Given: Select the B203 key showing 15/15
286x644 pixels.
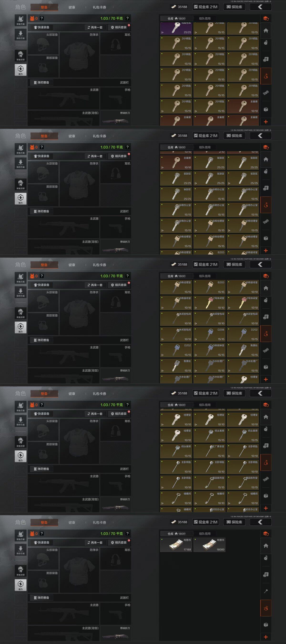Looking at the screenshot, I should click(209, 287).
